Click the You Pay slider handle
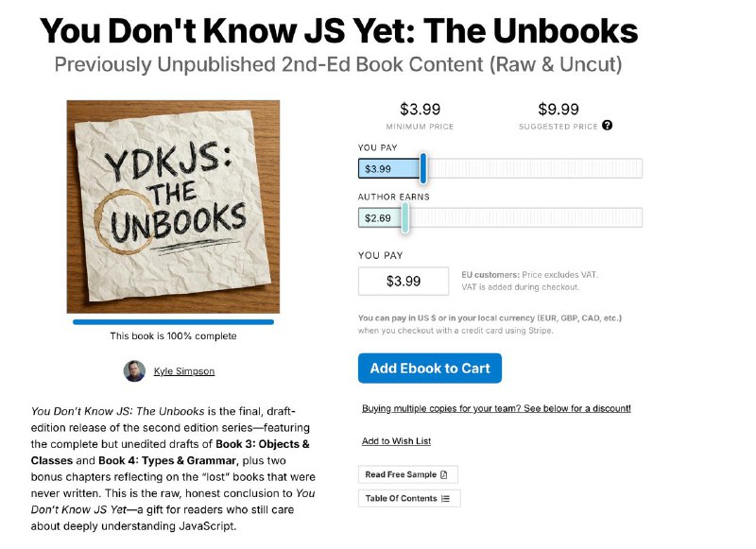The image size is (756, 549). pos(422,168)
